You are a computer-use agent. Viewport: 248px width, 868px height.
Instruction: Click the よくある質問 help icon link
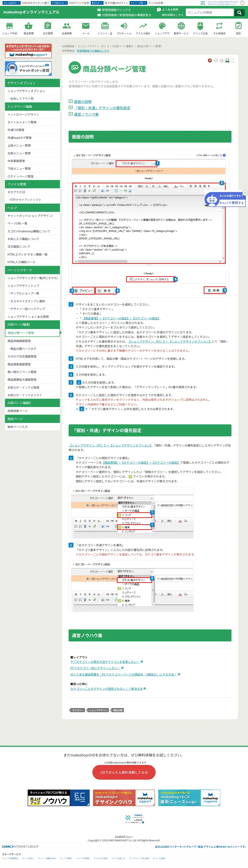(x=168, y=10)
